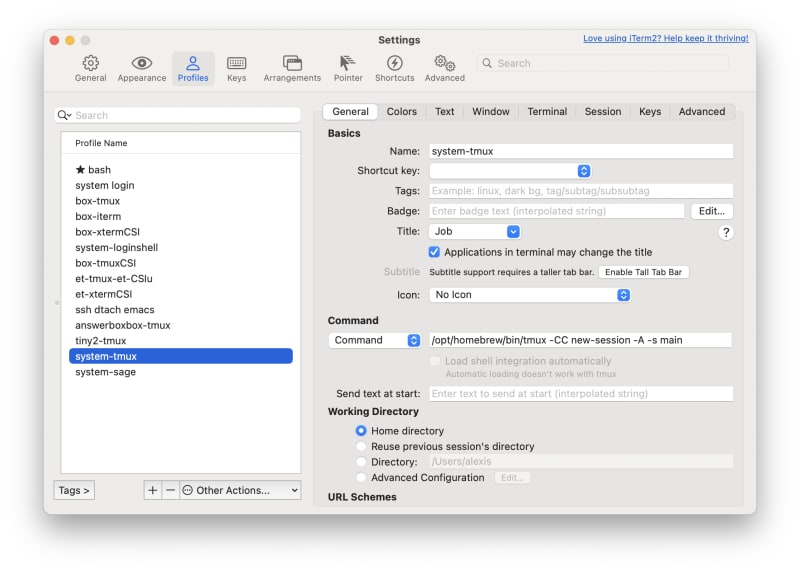The image size is (800, 572).
Task: Toggle Load shell integration automatically checkbox
Action: pyautogui.click(x=435, y=361)
